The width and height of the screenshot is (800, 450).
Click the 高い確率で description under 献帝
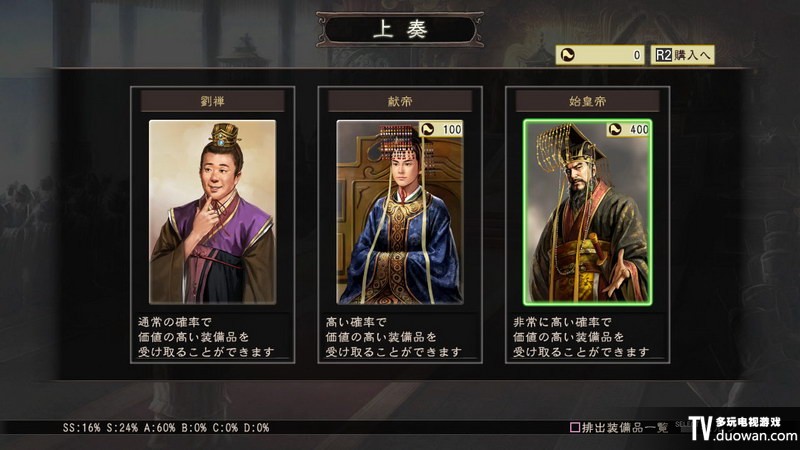click(x=356, y=322)
